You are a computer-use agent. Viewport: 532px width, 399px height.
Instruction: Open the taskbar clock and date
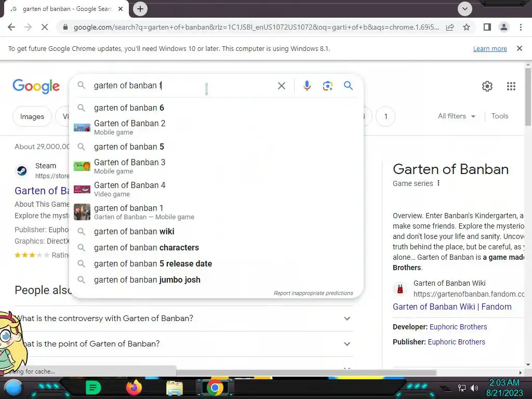(504, 388)
